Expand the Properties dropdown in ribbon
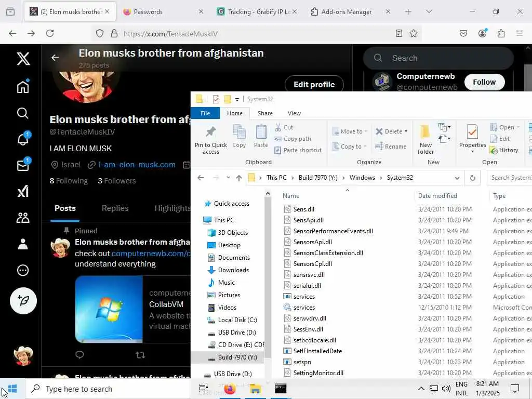Viewport: 532px width, 399px height. pyautogui.click(x=472, y=151)
